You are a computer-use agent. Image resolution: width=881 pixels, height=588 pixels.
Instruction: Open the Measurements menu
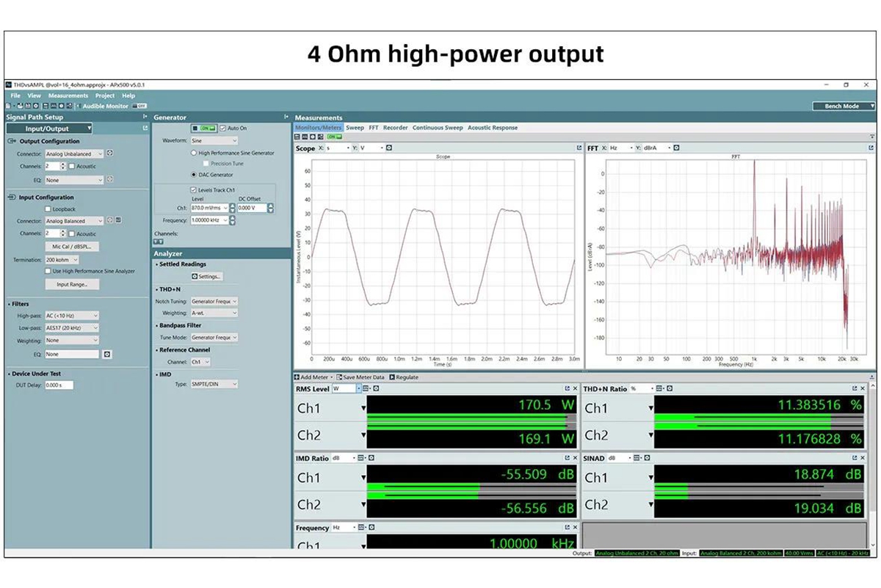[x=68, y=95]
